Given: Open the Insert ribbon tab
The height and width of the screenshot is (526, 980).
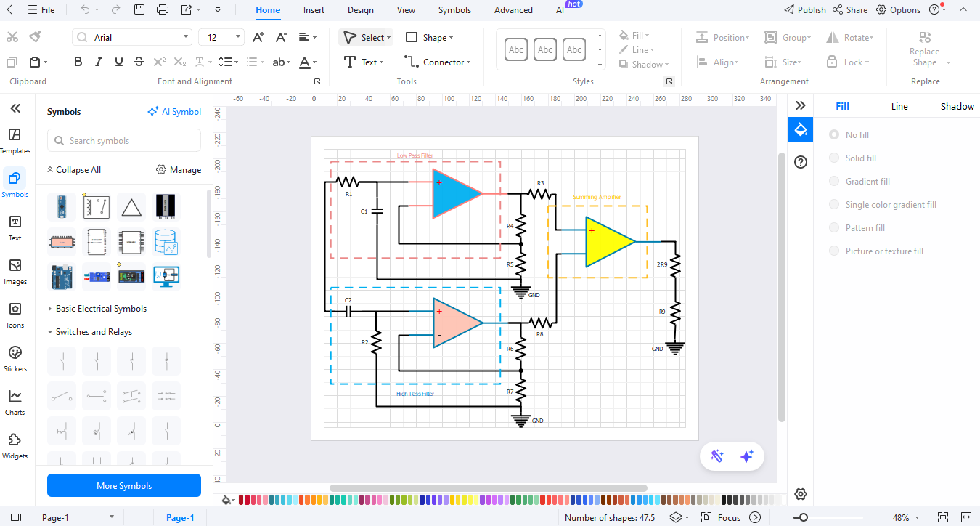Looking at the screenshot, I should pos(314,10).
